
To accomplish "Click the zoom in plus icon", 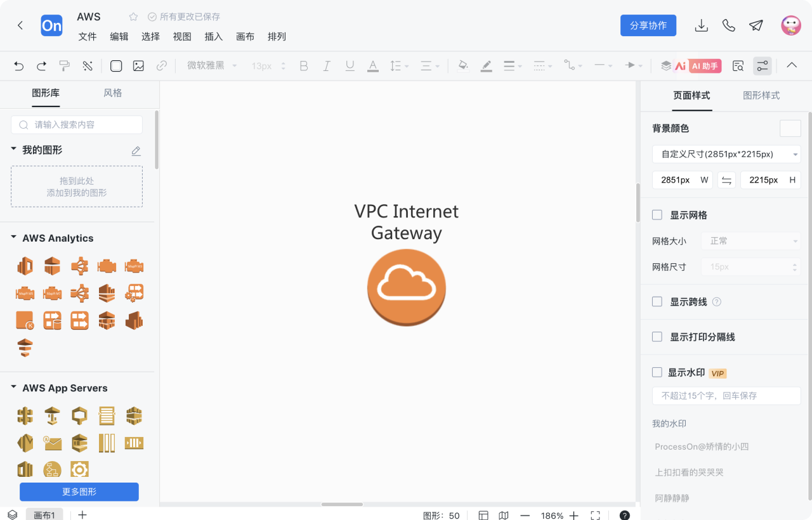I will point(573,516).
